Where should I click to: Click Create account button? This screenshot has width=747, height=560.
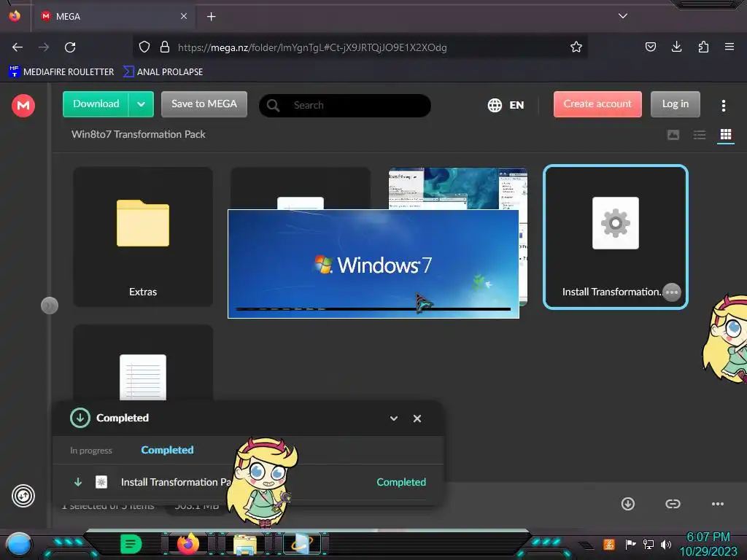tap(597, 104)
